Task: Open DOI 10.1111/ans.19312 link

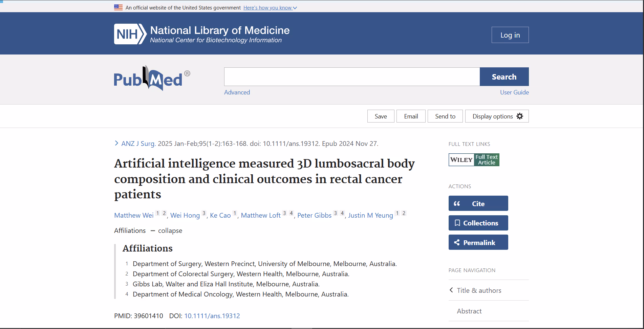Action: [212, 316]
